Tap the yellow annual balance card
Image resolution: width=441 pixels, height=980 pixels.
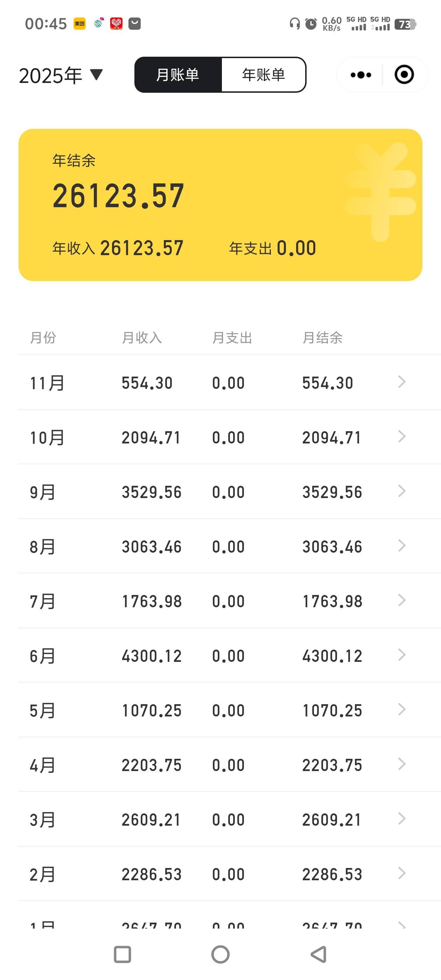pyautogui.click(x=220, y=205)
